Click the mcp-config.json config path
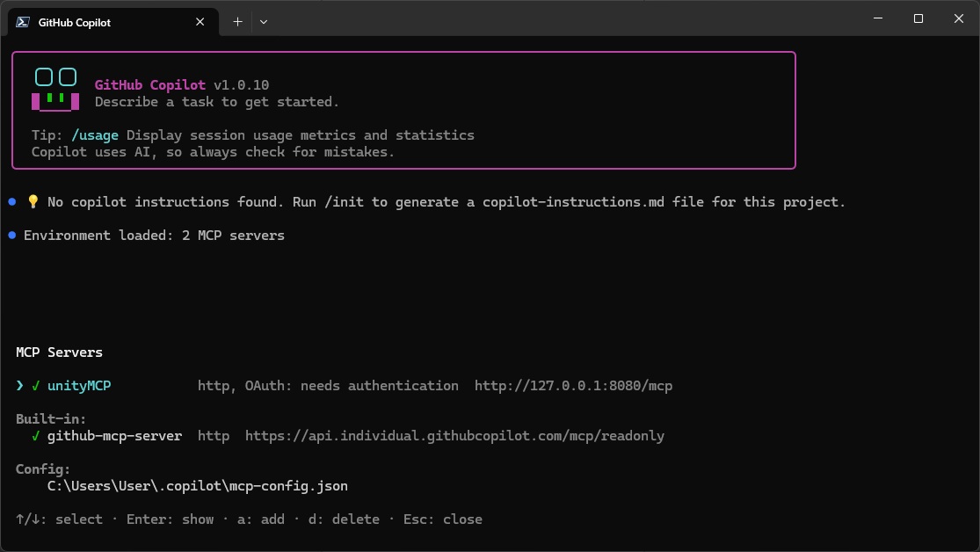 coord(198,486)
